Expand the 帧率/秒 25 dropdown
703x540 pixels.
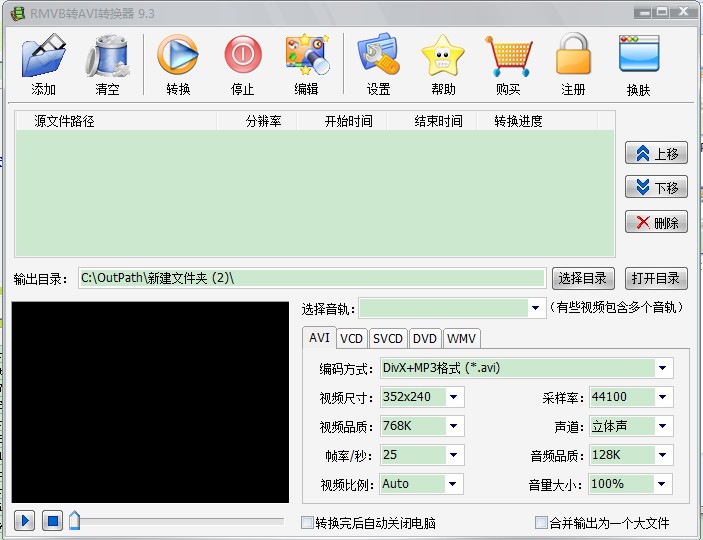pyautogui.click(x=454, y=455)
